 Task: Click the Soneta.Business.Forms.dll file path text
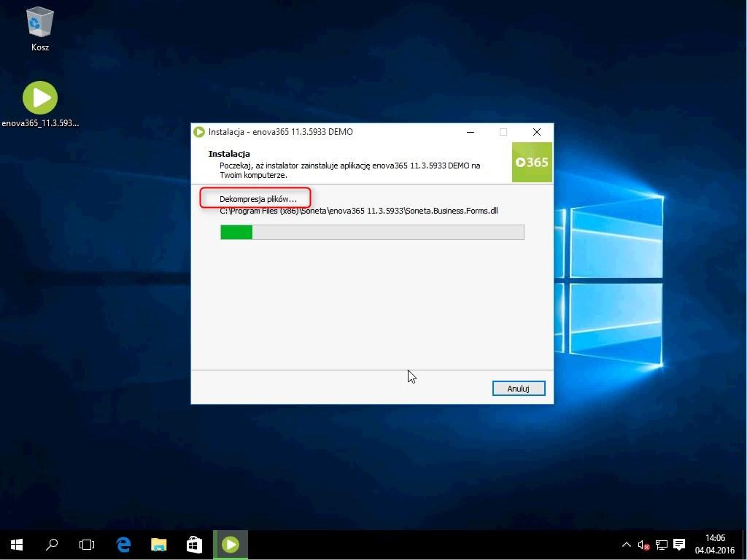(359, 211)
